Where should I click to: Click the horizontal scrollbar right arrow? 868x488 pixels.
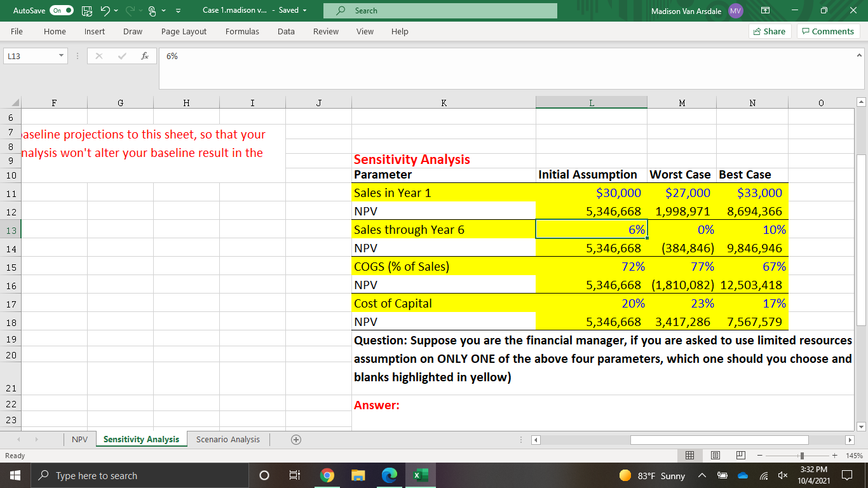pyautogui.click(x=850, y=440)
